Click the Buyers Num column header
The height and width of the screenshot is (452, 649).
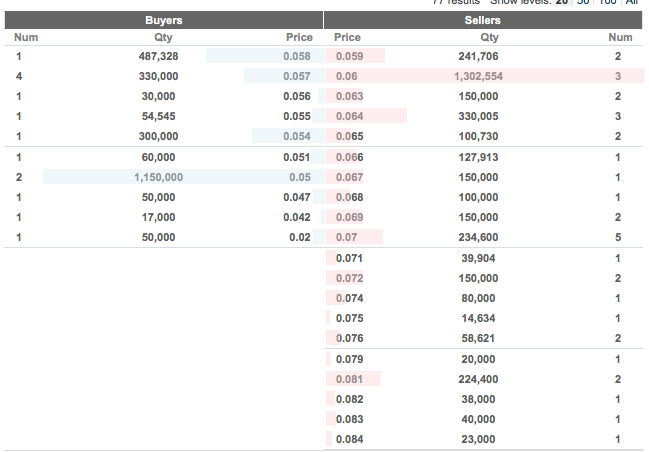point(26,37)
